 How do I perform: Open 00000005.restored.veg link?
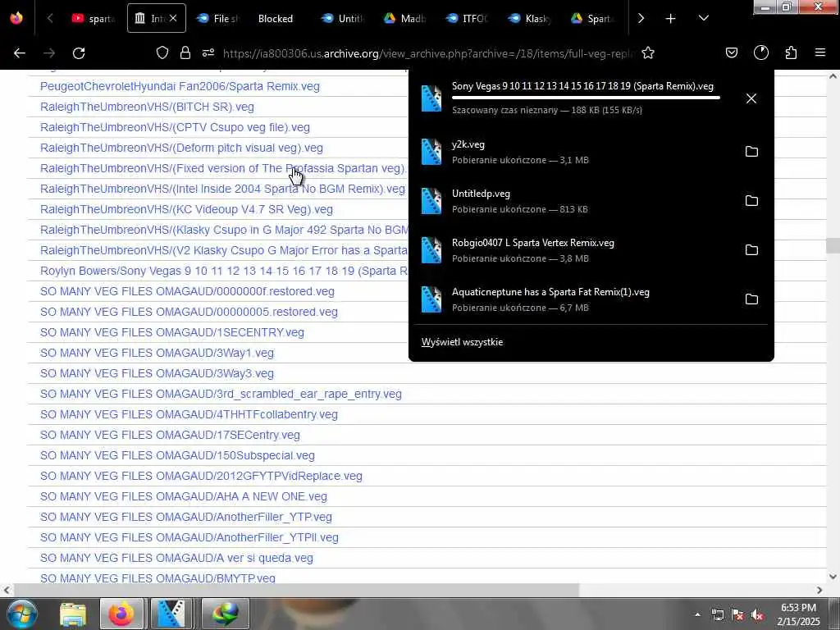189,312
